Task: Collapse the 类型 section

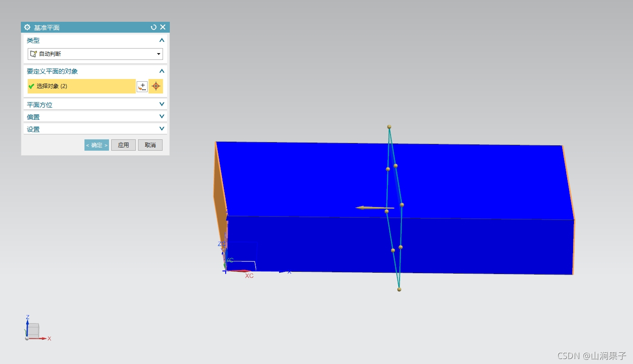Action: [162, 40]
